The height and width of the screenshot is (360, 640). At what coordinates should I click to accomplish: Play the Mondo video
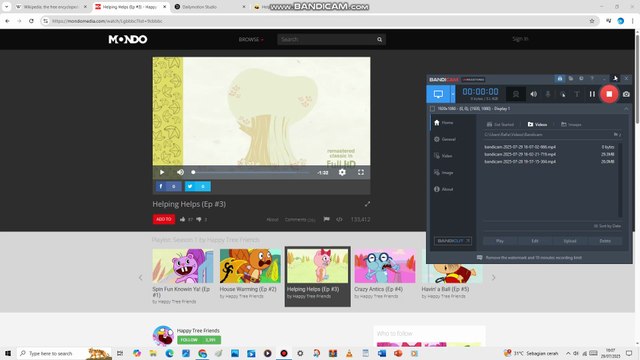(x=162, y=172)
